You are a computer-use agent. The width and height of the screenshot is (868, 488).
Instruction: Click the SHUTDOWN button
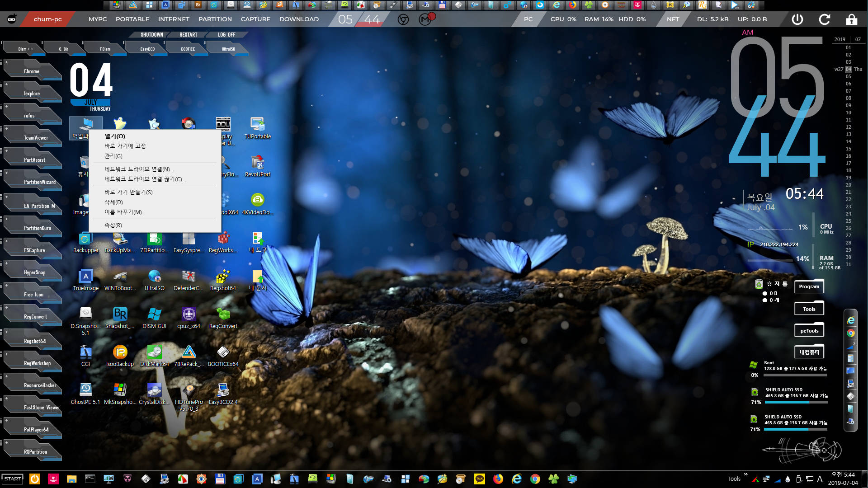tap(152, 35)
